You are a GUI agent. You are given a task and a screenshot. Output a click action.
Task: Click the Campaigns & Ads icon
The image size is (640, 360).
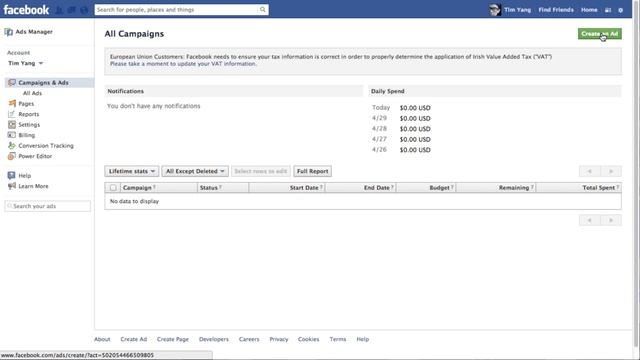tap(12, 82)
